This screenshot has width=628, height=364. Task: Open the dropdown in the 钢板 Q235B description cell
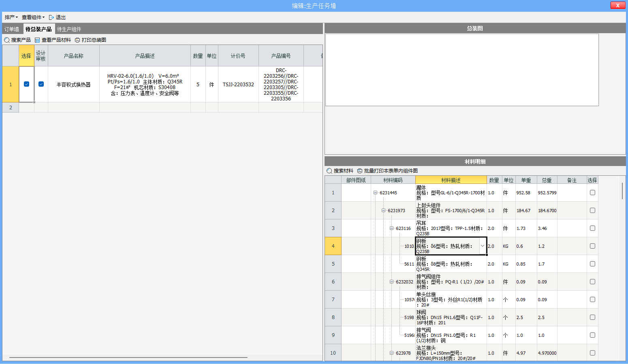(482, 246)
